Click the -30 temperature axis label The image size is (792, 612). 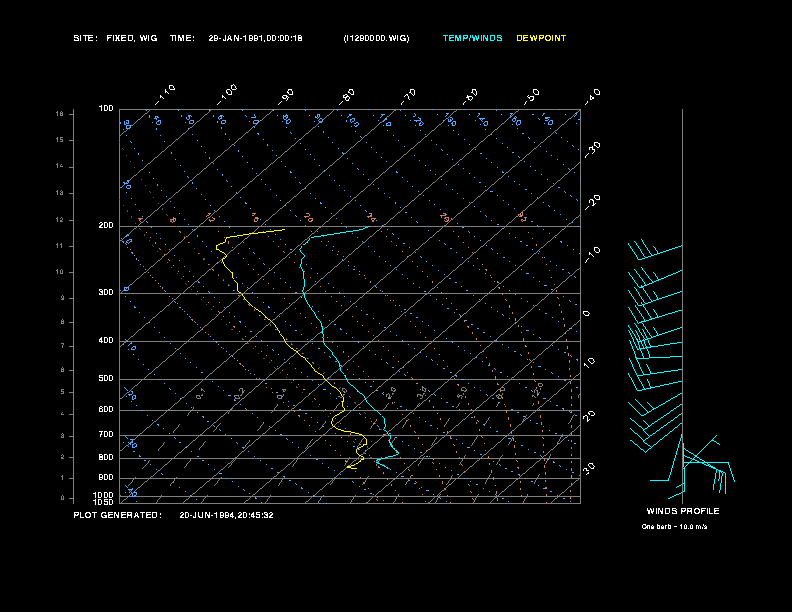592,150
